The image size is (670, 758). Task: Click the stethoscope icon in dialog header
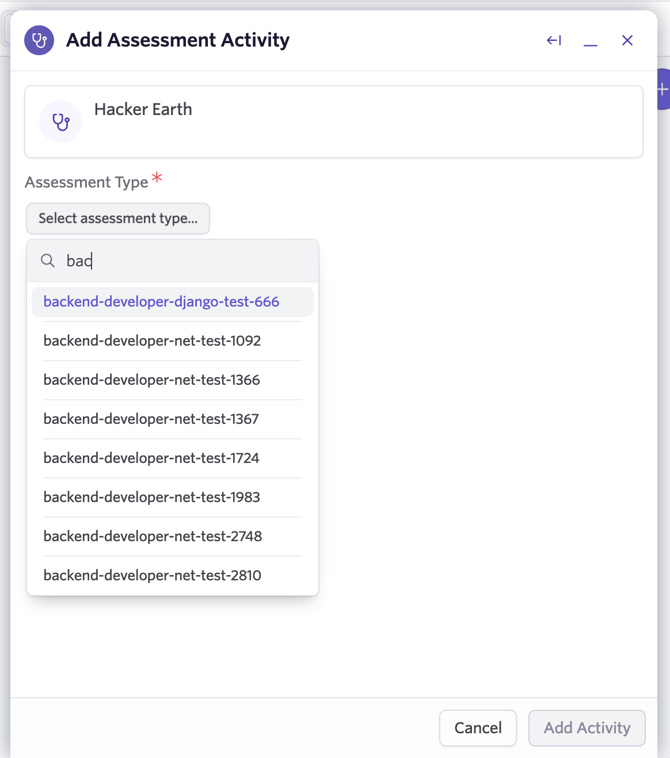(x=39, y=40)
